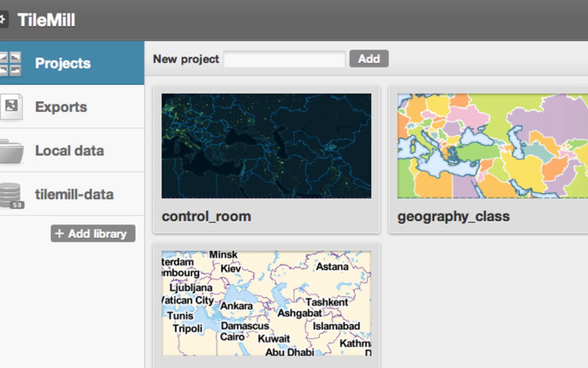Open the Projects section
Viewport: 588px width, 368px height.
click(72, 63)
